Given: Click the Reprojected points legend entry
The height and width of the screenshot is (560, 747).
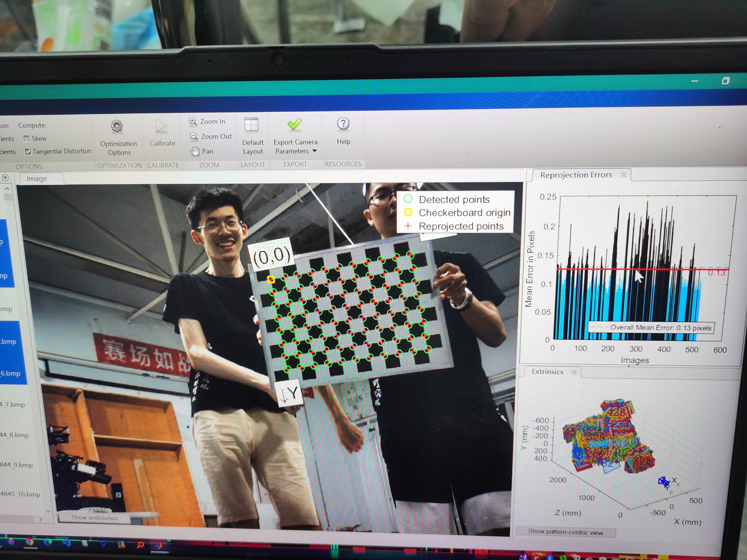Looking at the screenshot, I should tap(454, 226).
